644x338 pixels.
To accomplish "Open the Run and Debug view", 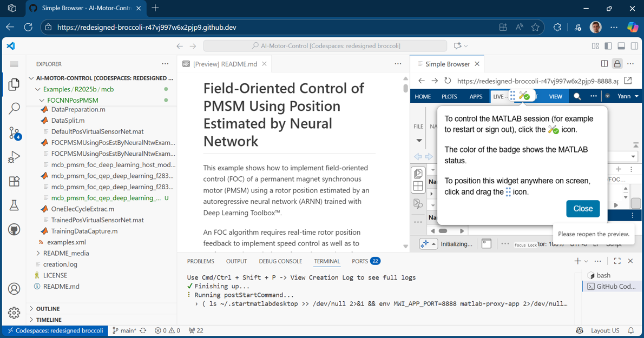I will point(14,157).
